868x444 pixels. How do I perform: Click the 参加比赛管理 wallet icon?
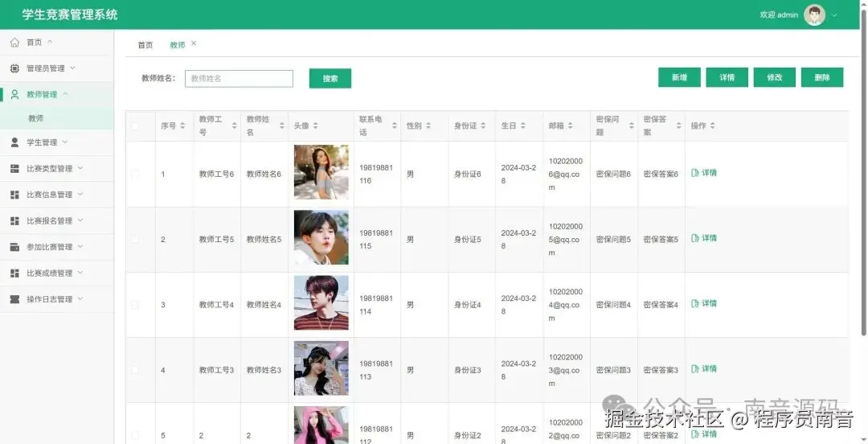tap(15, 247)
